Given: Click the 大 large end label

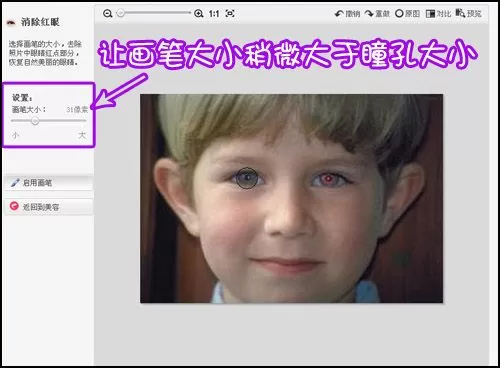Looking at the screenshot, I should [82, 135].
